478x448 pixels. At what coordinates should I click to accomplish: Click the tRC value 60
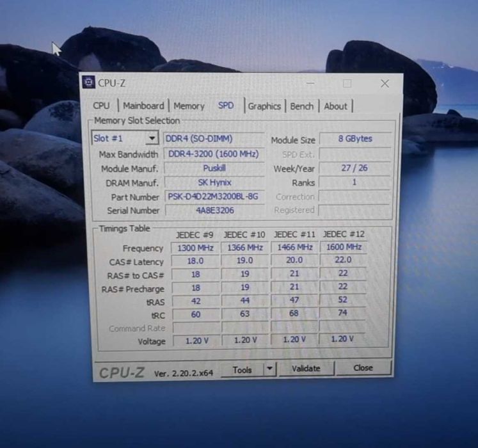pos(196,314)
